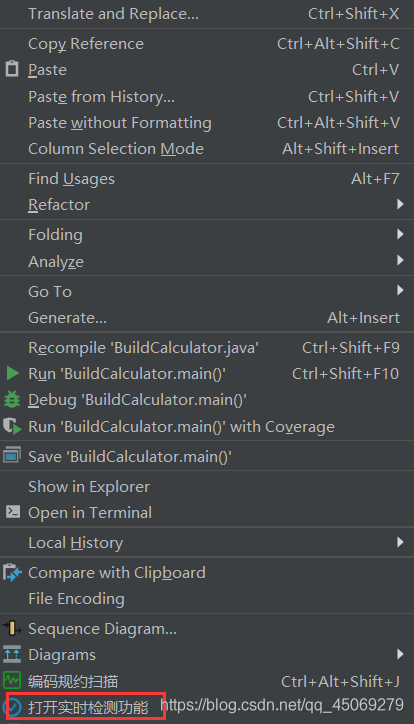Click the Open in Terminal icon
Screen dimensions: 414x724
coord(12,512)
